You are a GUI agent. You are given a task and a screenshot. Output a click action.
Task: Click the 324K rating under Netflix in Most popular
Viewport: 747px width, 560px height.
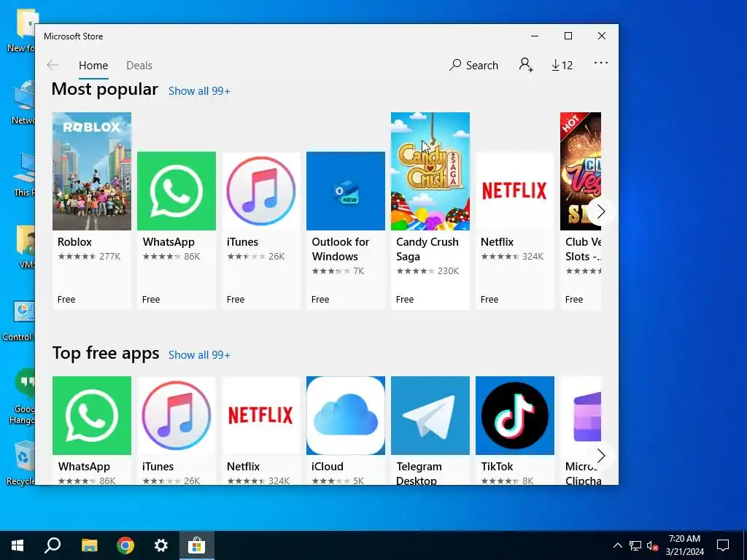pyautogui.click(x=533, y=257)
